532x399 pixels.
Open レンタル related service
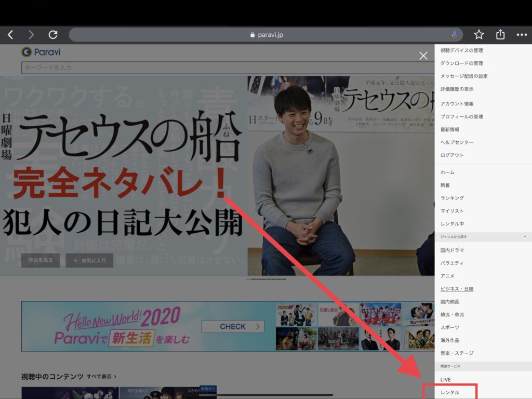click(449, 393)
